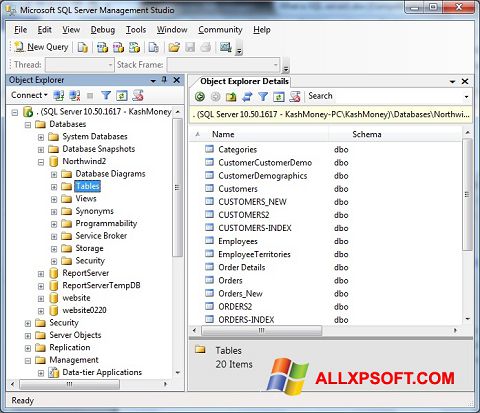
Task: Click the Details pane horizontal scrollbar thumb
Action: point(262,331)
